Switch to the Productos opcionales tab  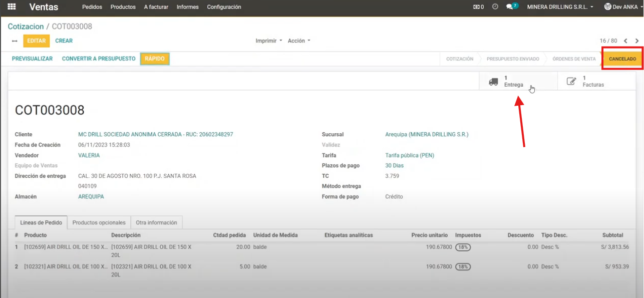[99, 222]
